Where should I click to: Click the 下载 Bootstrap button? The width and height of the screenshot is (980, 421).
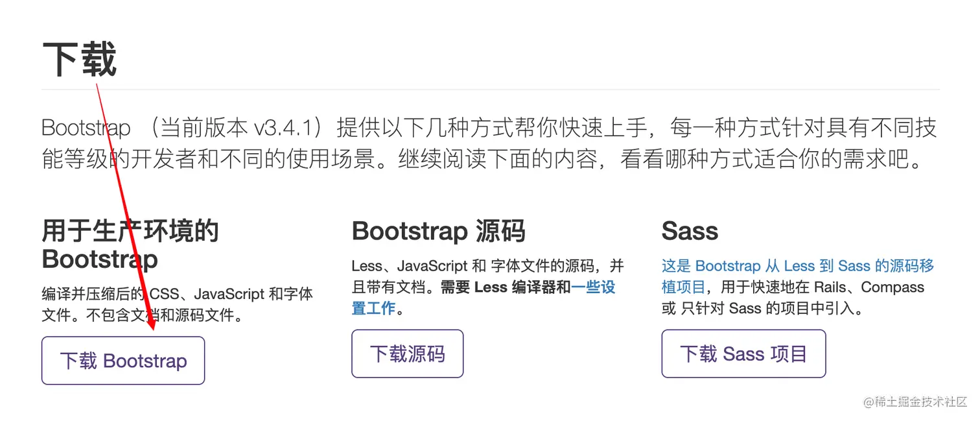tap(123, 361)
